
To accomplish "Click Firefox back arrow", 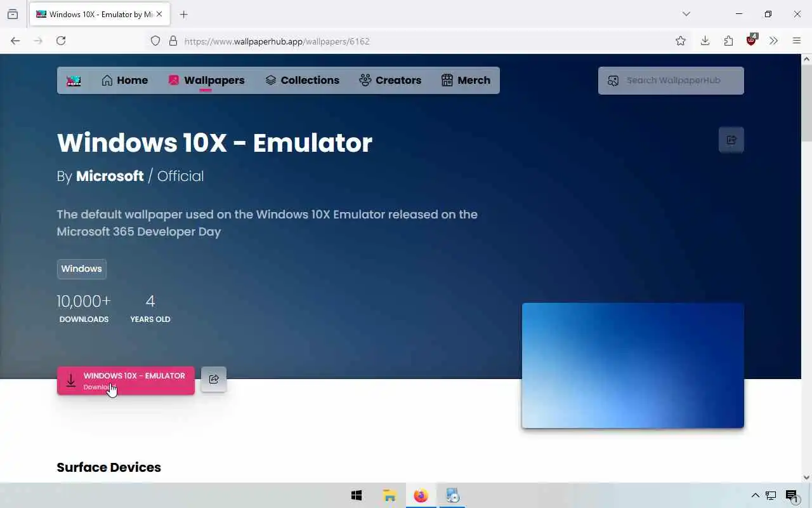I will point(15,41).
